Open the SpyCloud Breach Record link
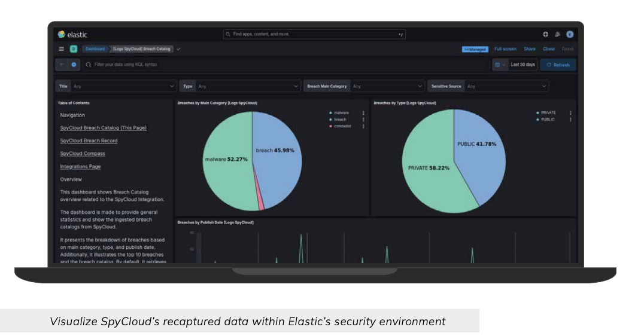This screenshot has height=336, width=644. coord(89,140)
